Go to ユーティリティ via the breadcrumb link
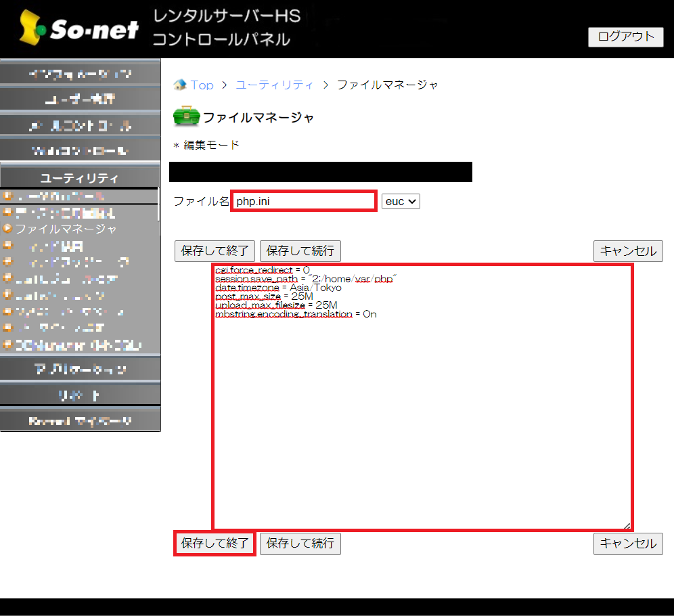The image size is (674, 616). click(274, 85)
